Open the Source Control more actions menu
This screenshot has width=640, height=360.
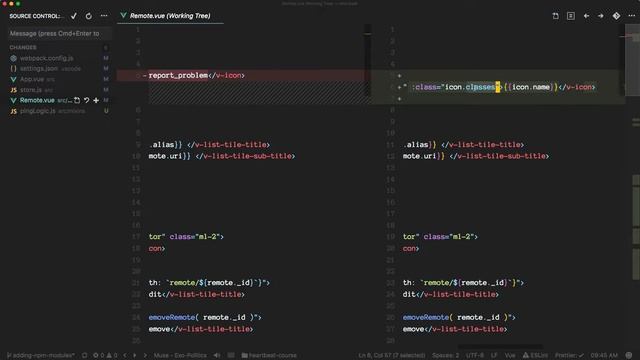[104, 16]
